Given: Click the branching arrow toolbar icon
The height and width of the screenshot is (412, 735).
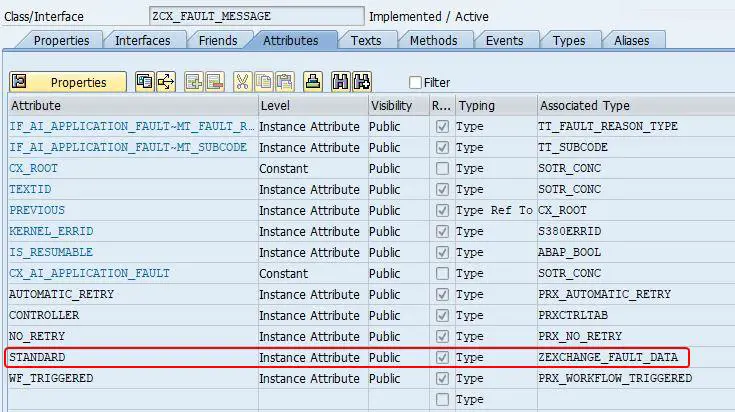Looking at the screenshot, I should click(x=166, y=82).
